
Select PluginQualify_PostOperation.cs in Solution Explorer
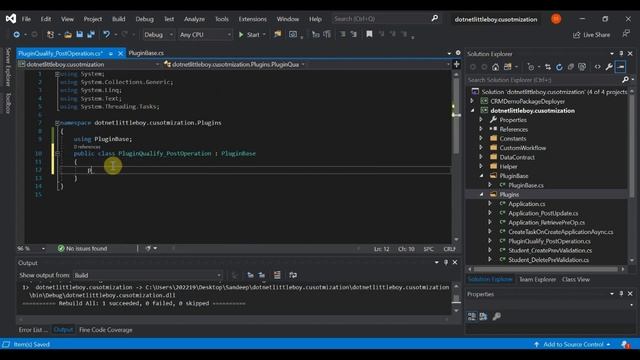[549, 241]
